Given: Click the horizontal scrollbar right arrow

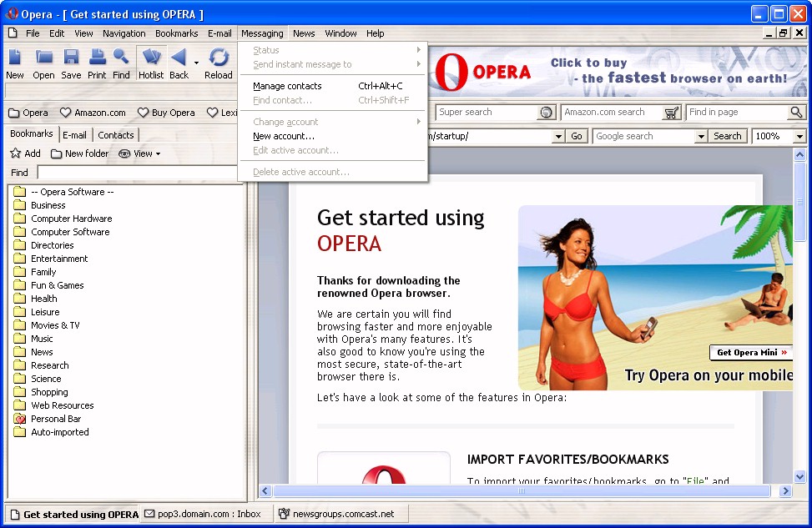Looking at the screenshot, I should (785, 490).
